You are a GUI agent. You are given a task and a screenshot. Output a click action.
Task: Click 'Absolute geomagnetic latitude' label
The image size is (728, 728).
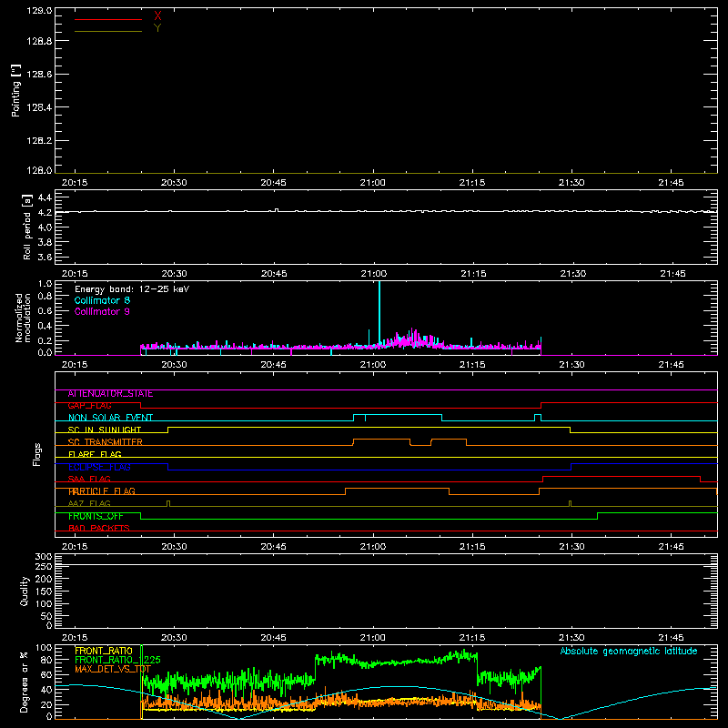pos(629,652)
